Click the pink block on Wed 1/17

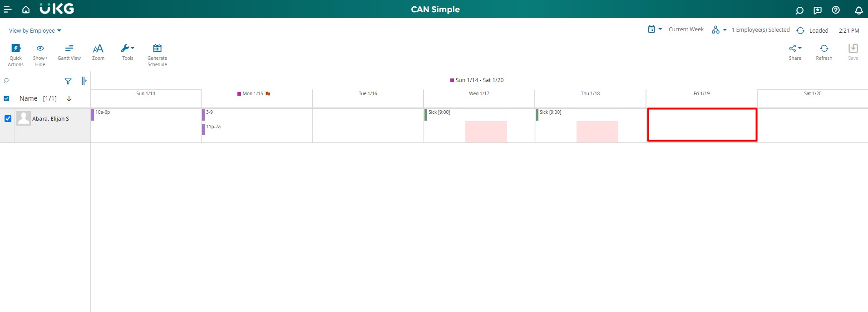tap(486, 132)
